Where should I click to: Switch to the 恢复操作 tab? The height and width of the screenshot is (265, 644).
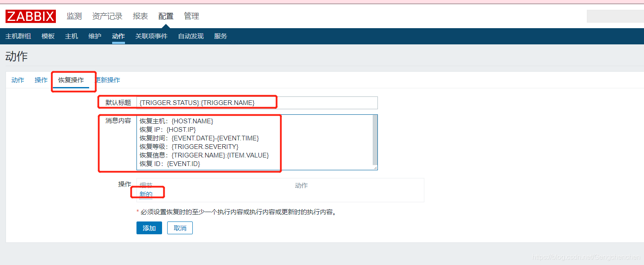(x=71, y=80)
